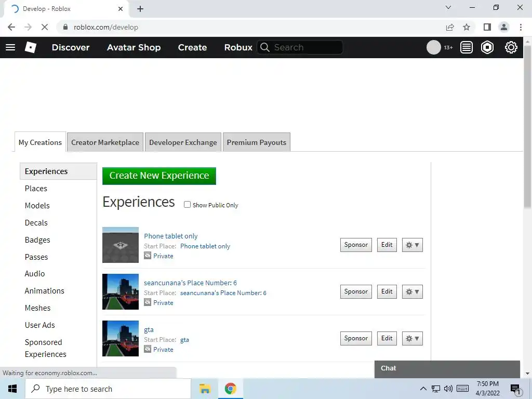Open Avatar Shop in the navbar
This screenshot has width=532, height=399.
134,47
